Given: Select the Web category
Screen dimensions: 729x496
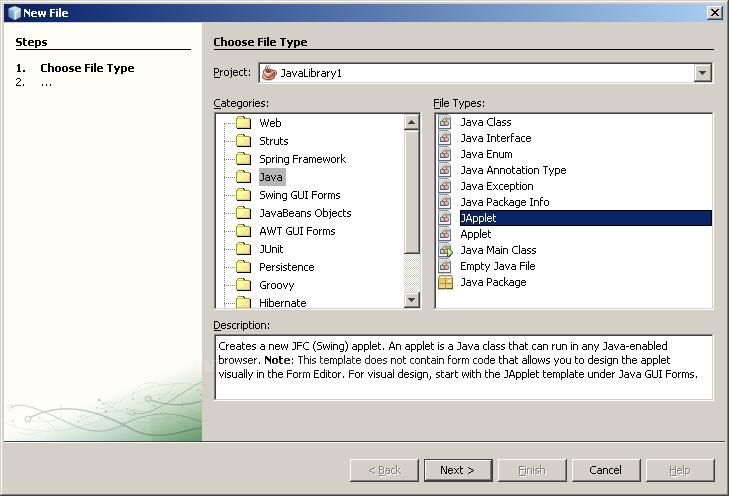Looking at the screenshot, I should 270,123.
